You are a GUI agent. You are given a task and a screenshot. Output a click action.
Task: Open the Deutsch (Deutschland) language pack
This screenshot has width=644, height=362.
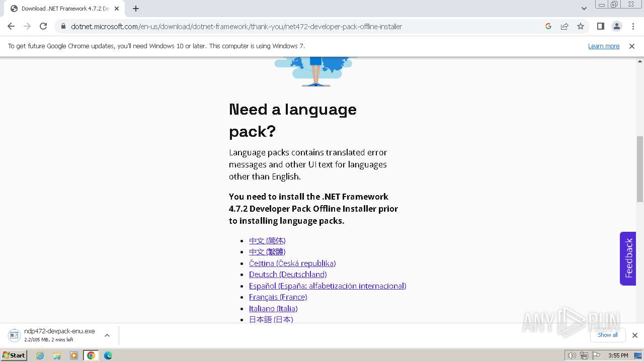[288, 275]
